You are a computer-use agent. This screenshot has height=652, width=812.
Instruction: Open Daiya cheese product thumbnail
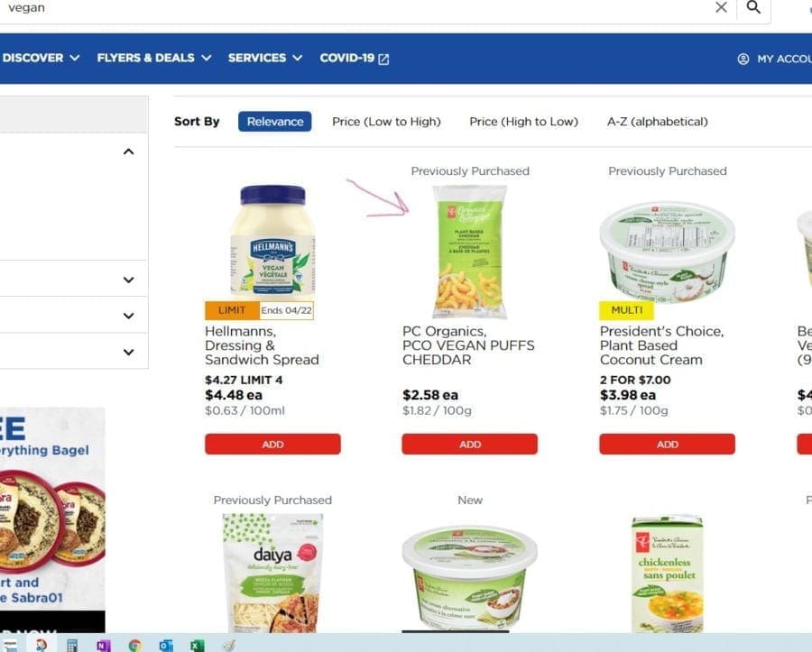tap(272, 573)
